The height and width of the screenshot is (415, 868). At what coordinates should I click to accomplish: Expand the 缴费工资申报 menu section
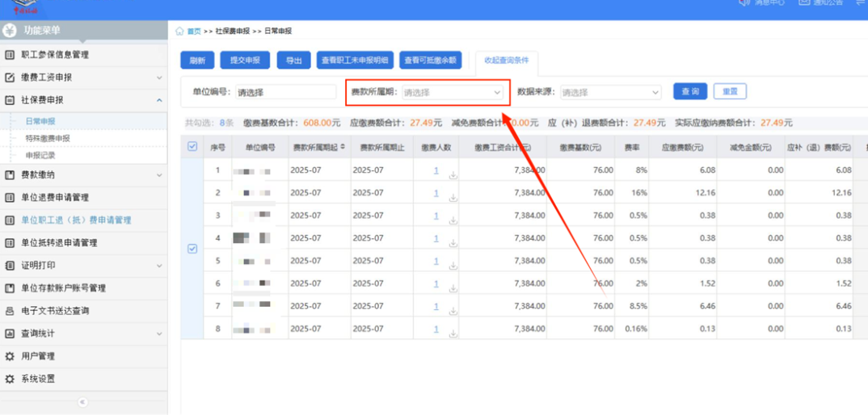[158, 78]
